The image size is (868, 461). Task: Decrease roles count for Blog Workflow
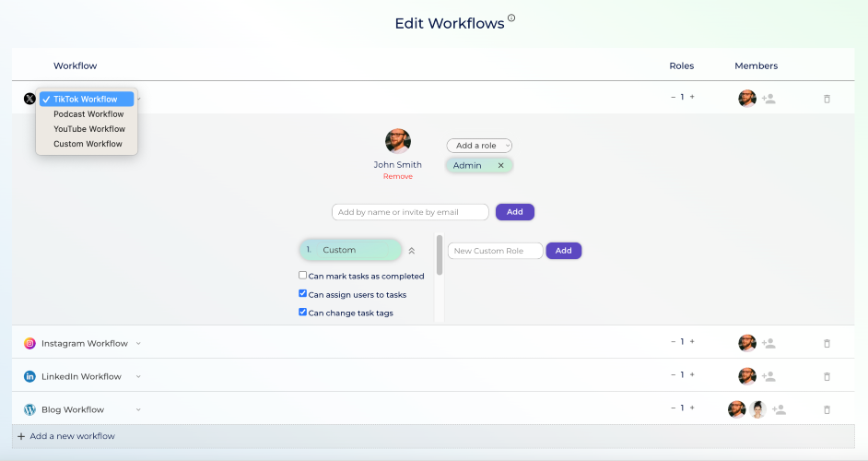click(x=674, y=408)
